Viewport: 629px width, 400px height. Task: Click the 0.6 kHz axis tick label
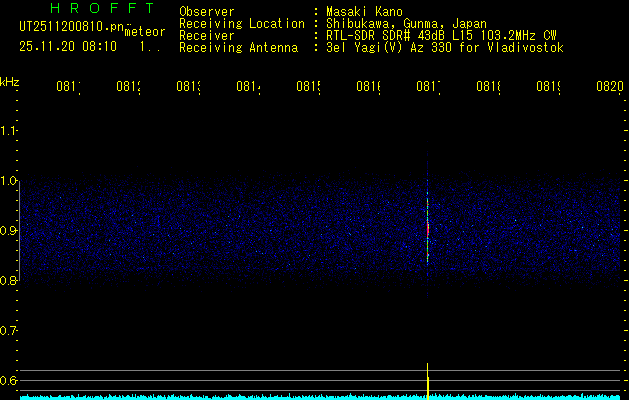click(x=9, y=381)
